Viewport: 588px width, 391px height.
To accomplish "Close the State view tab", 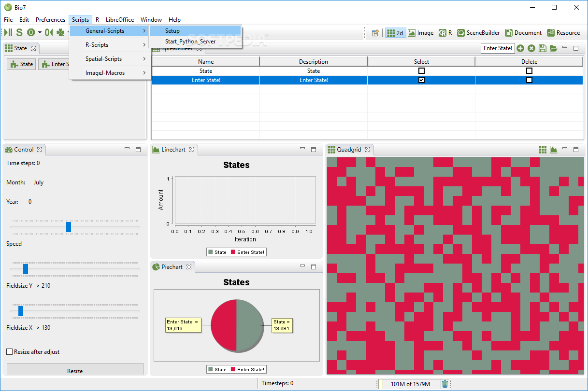I will tap(33, 48).
